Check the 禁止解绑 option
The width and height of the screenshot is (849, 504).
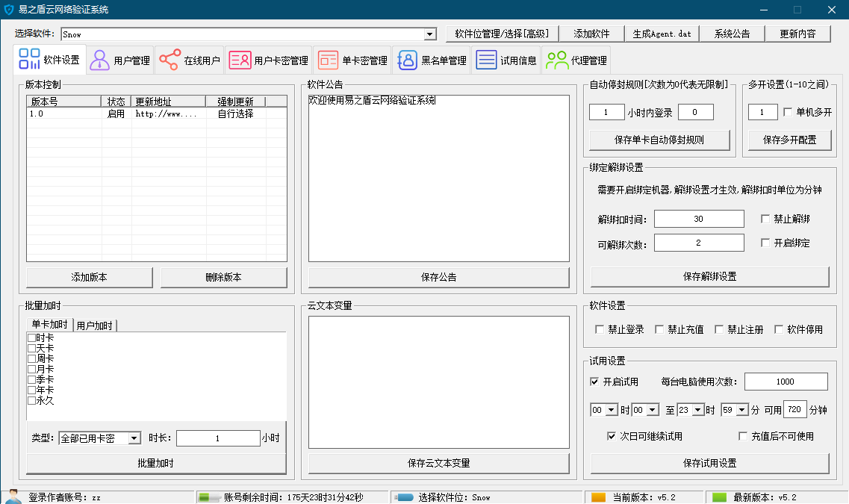click(x=765, y=219)
